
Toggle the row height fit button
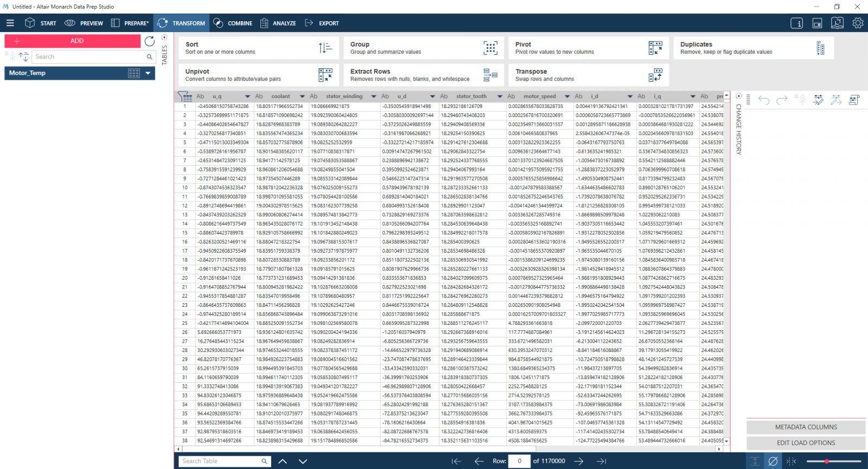click(x=755, y=461)
